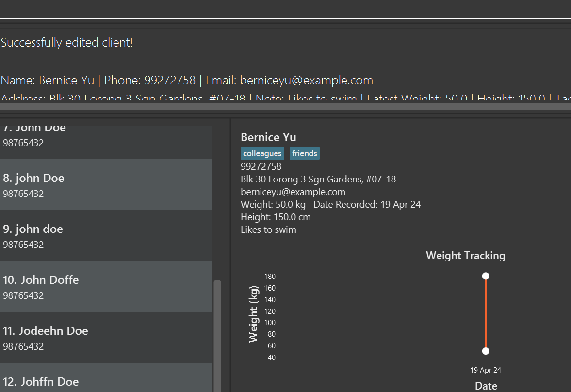Click the berniceyu@example.com email text
The height and width of the screenshot is (392, 571).
pyautogui.click(x=293, y=192)
